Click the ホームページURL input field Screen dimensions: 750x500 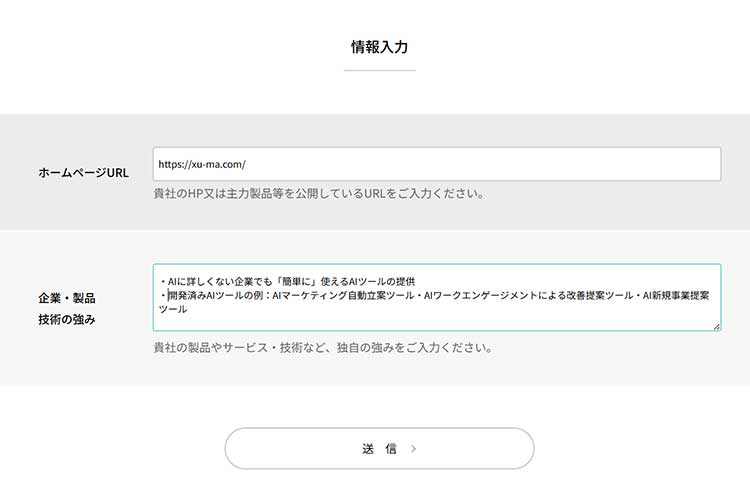(437, 164)
